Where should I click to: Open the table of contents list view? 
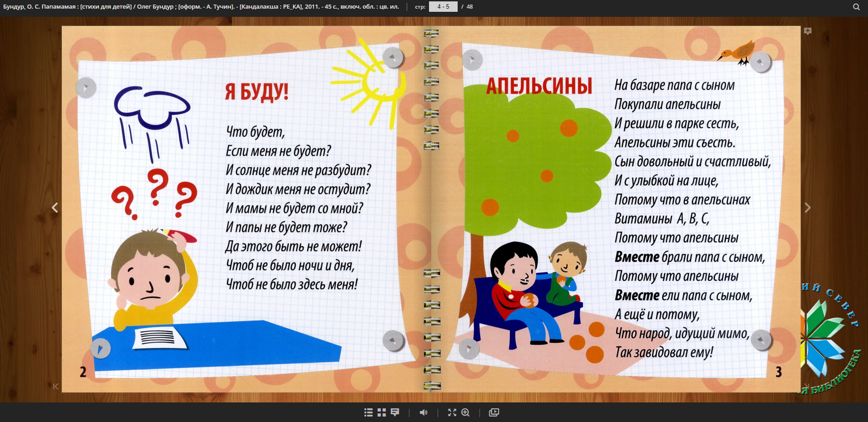[x=368, y=412]
